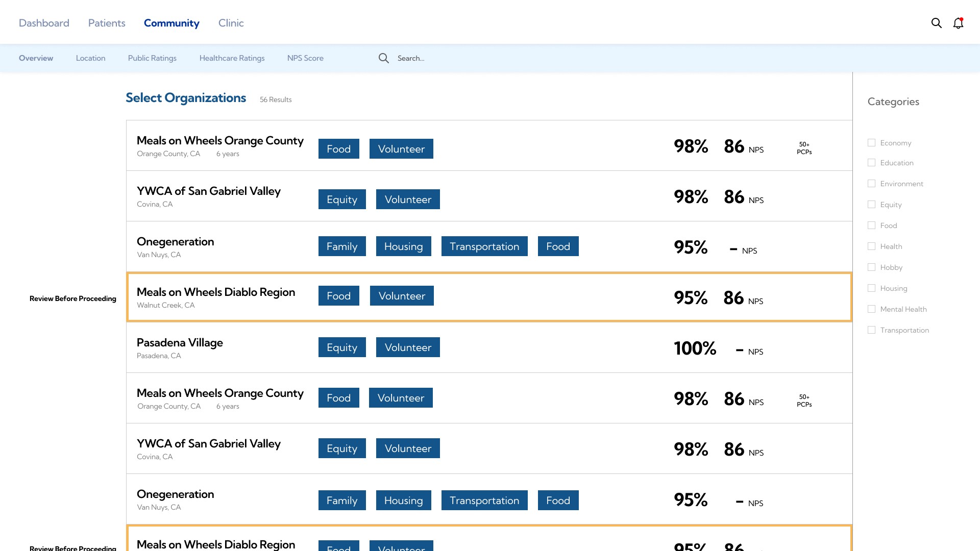Click Equity tag in second YWCA of San Gabriel Valley row

click(x=342, y=448)
